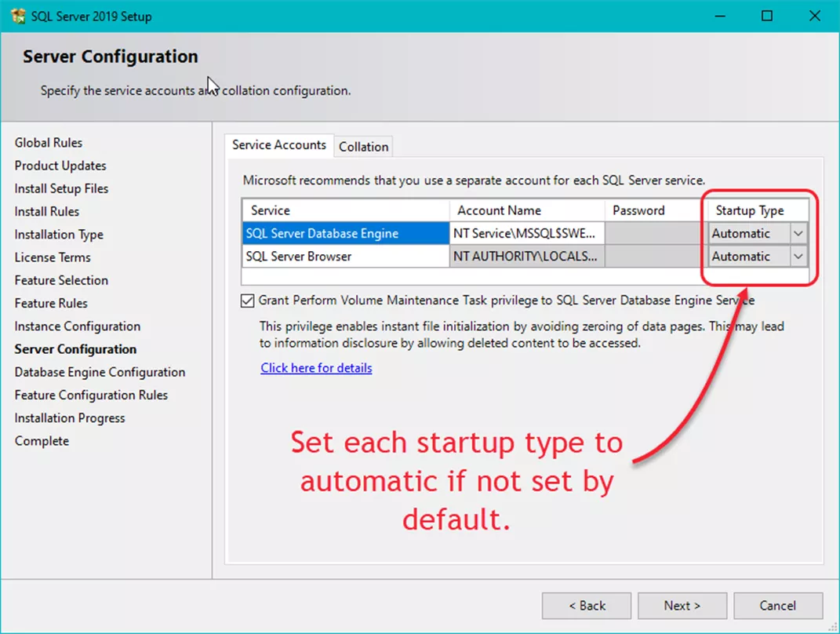
Task: Toggle Grant Perform Volume Maintenance Task checkbox
Action: tap(247, 301)
